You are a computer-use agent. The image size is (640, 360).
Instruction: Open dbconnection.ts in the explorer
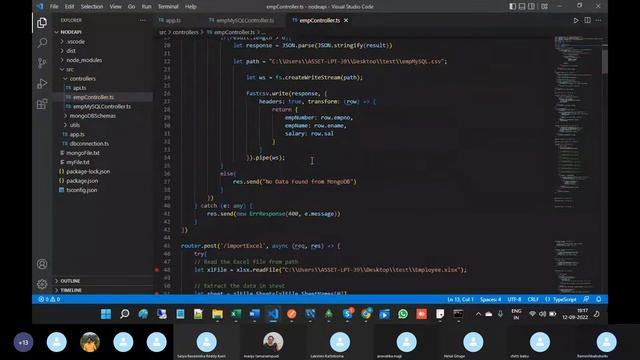tap(103, 144)
